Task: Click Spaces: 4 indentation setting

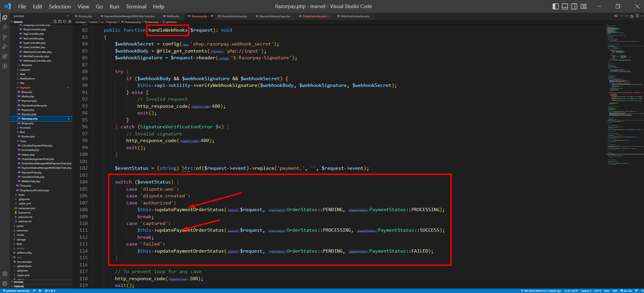Action: tap(586, 291)
